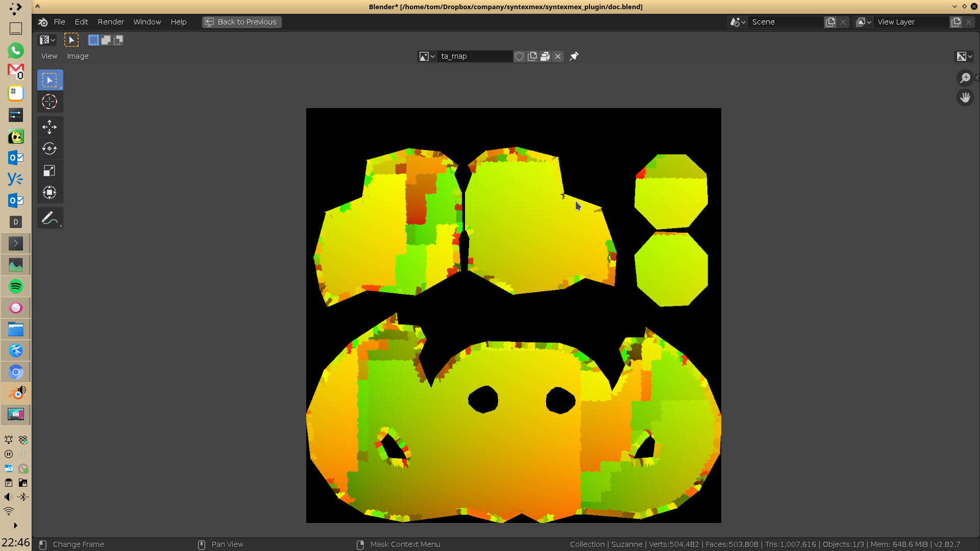The image size is (980, 551).
Task: Click the Dropbox tray icon
Action: tap(23, 440)
